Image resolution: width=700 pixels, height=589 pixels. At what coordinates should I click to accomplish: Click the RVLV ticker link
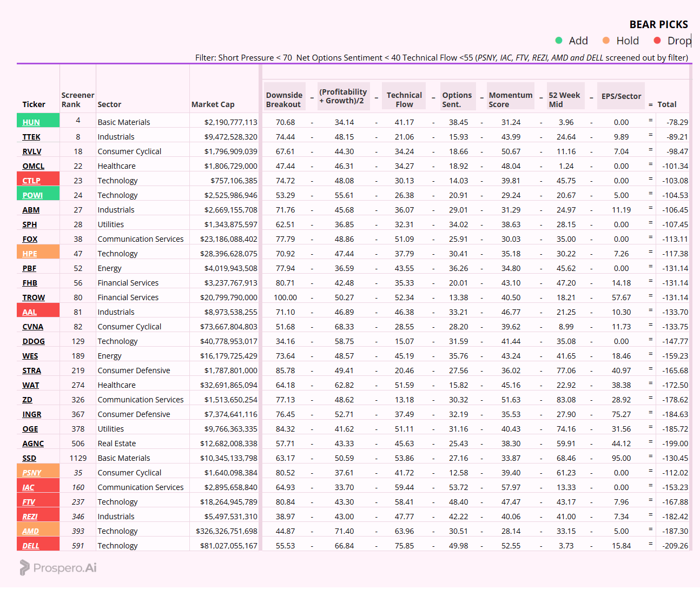pyautogui.click(x=32, y=151)
